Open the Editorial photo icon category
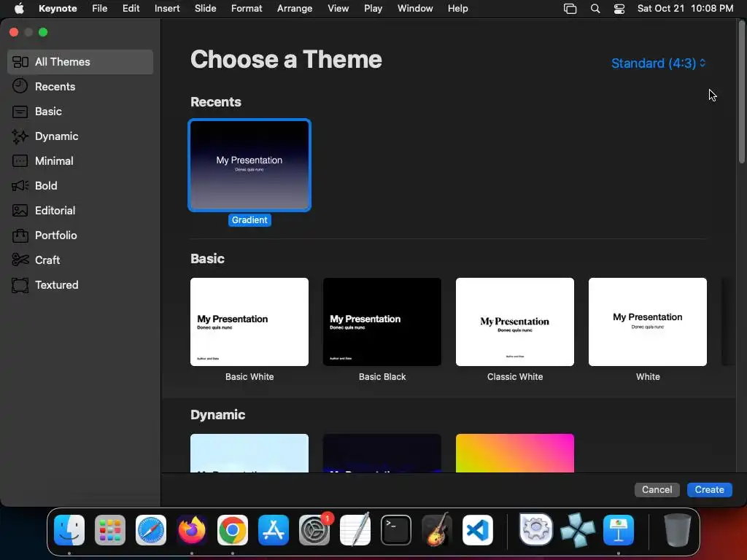 tap(20, 211)
